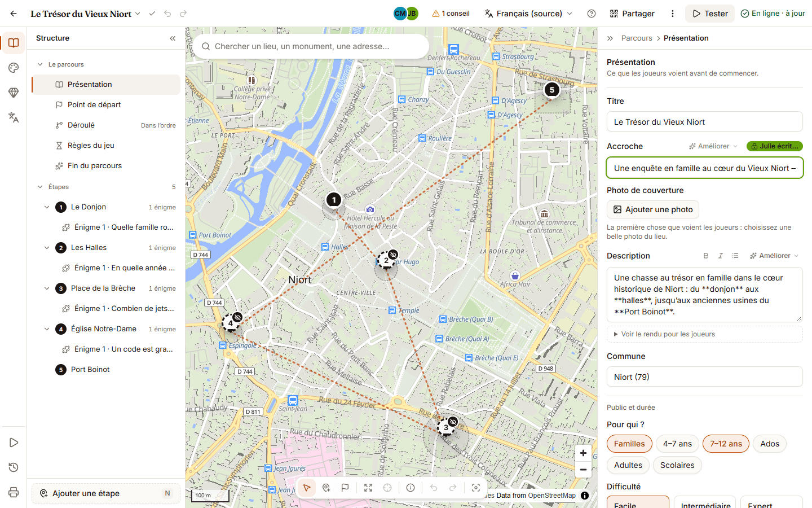This screenshot has height=508, width=812.
Task: Open the palette design sidebar icon
Action: point(14,68)
